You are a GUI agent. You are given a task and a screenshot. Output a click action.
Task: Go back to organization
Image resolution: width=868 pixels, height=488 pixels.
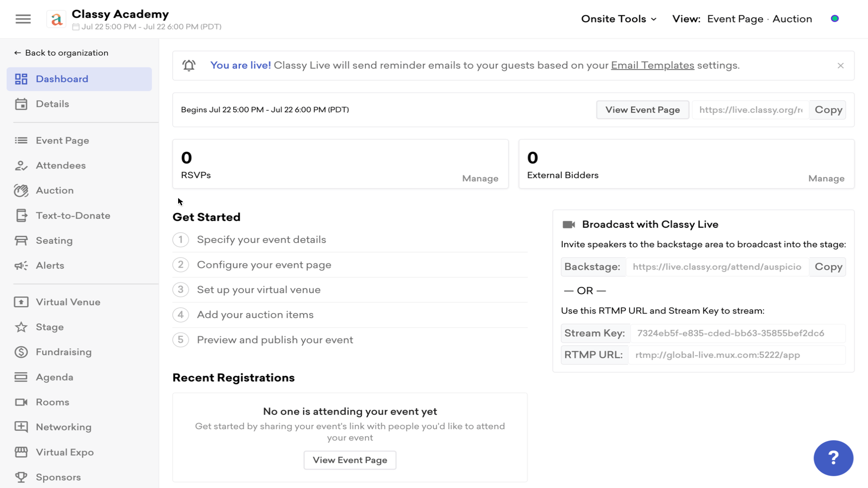61,53
